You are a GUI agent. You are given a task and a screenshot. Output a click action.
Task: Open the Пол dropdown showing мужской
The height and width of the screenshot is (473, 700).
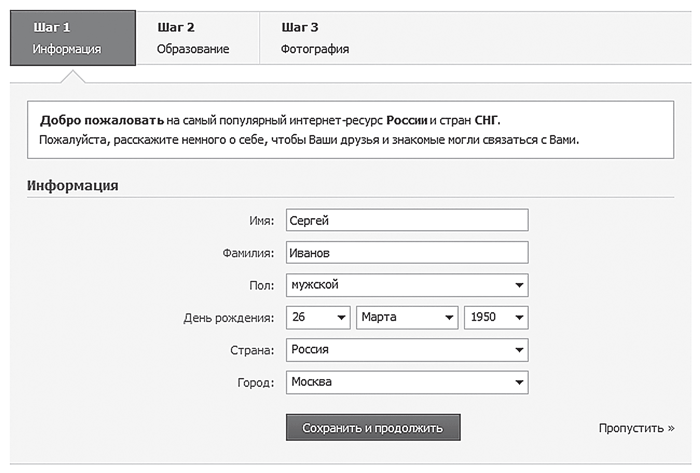(x=407, y=285)
